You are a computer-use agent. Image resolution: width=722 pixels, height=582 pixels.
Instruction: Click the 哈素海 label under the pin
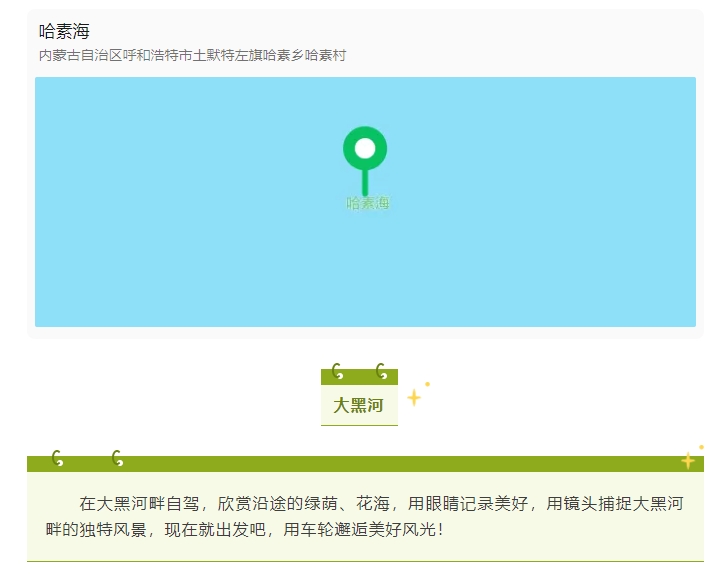tap(368, 203)
